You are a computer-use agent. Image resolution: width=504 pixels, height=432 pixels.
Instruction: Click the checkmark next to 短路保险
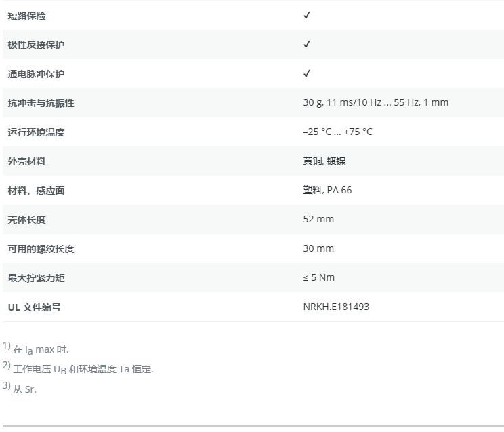tap(307, 15)
